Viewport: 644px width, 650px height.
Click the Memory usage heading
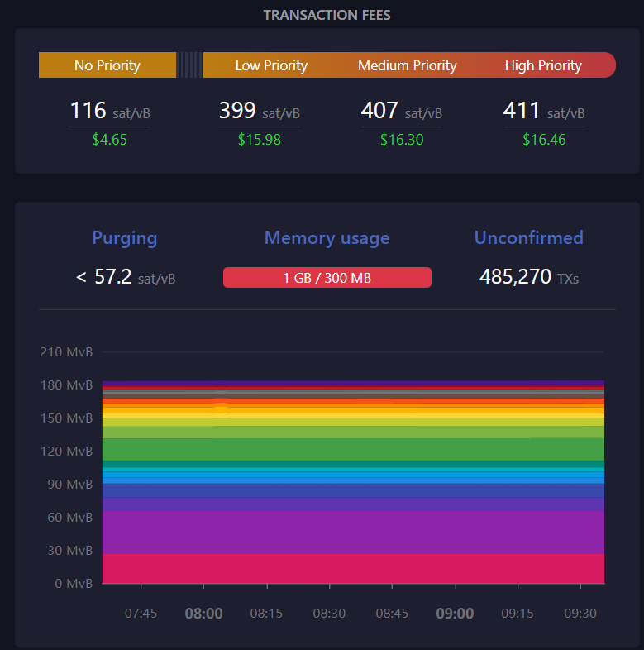coord(327,238)
